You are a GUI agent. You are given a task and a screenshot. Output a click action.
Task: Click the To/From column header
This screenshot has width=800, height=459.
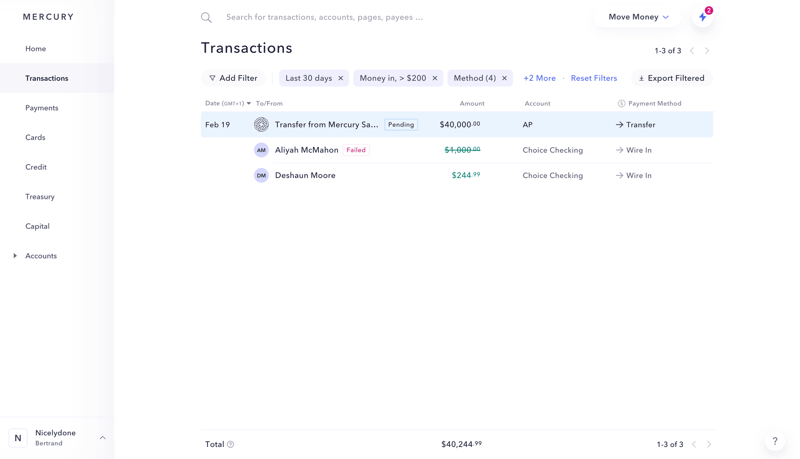point(269,104)
